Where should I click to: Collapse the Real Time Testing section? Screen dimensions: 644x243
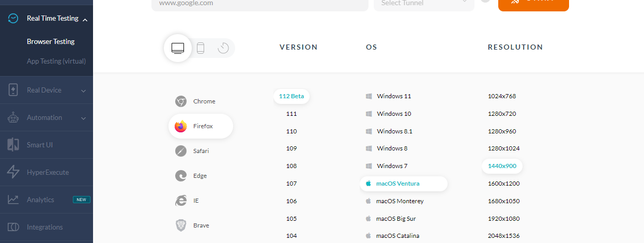85,19
